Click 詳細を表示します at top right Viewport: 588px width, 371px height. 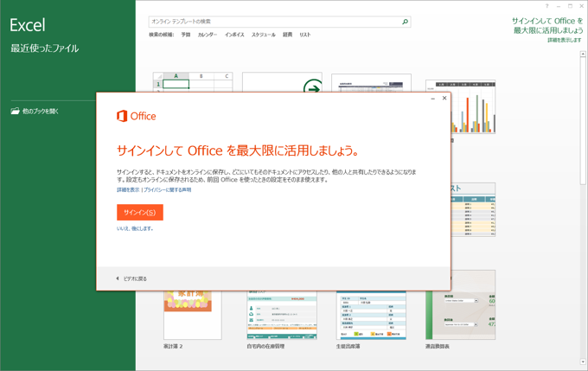click(x=565, y=40)
